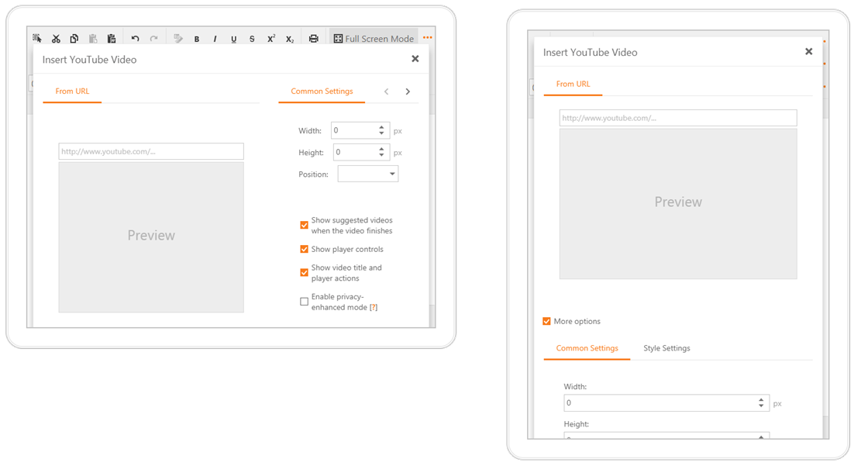Click the Preview area in the left dialog
Image resolution: width=868 pixels, height=473 pixels.
pyautogui.click(x=151, y=237)
